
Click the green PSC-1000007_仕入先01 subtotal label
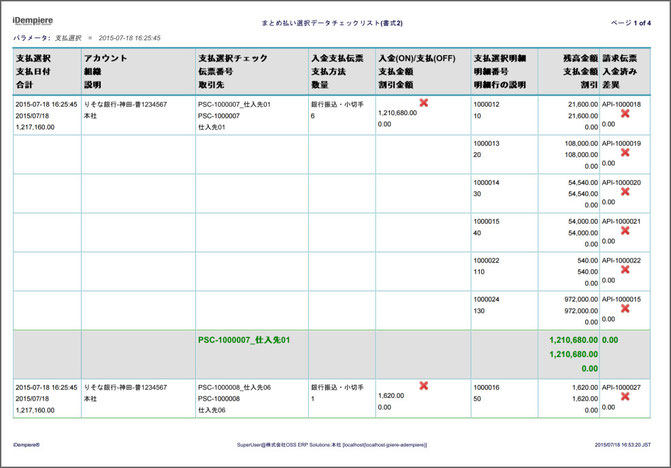244,340
